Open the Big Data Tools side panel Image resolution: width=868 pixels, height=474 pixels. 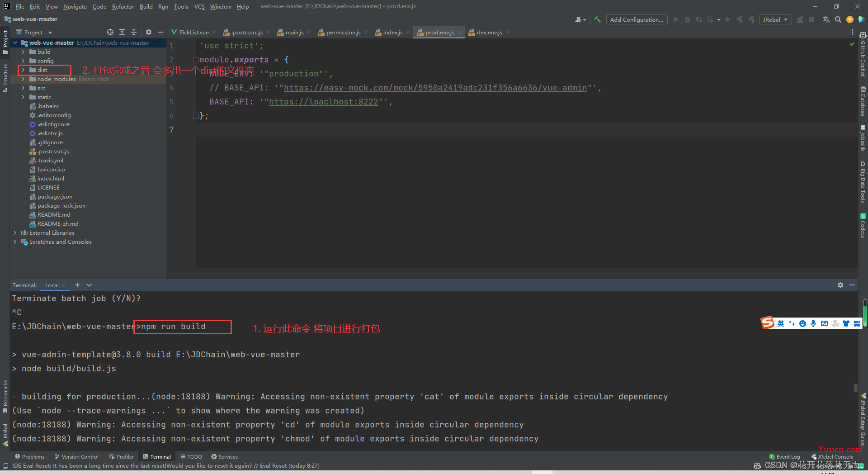[x=863, y=182]
